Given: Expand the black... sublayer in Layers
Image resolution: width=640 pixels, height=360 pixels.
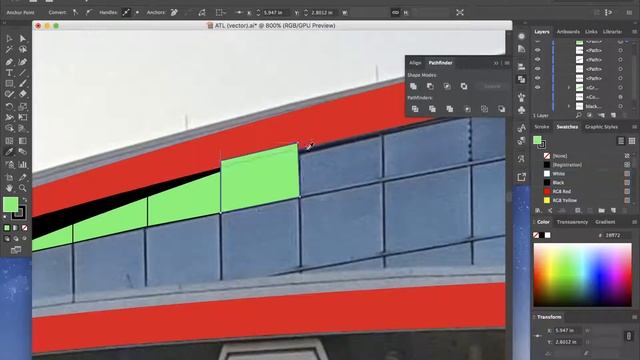Looking at the screenshot, I should (569, 106).
